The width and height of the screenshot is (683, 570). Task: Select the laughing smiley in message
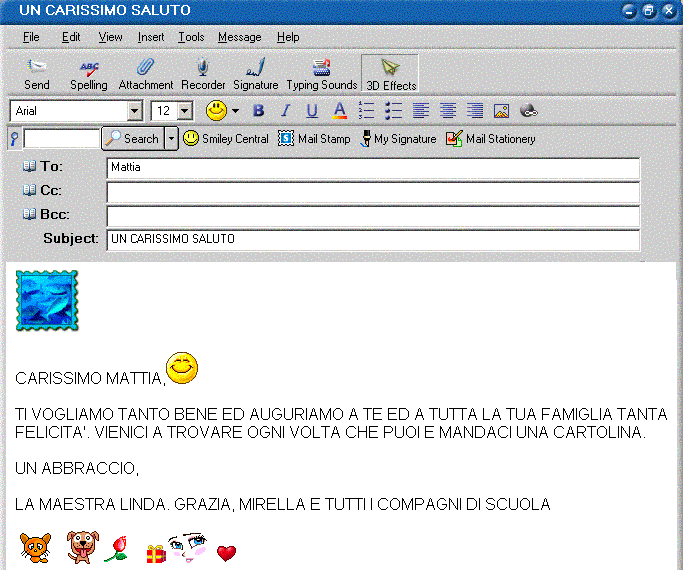182,368
